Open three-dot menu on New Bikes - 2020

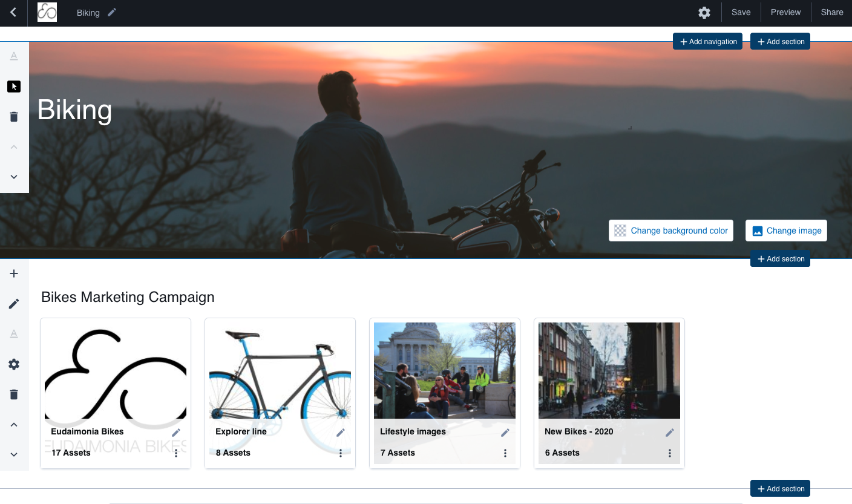[x=670, y=453]
